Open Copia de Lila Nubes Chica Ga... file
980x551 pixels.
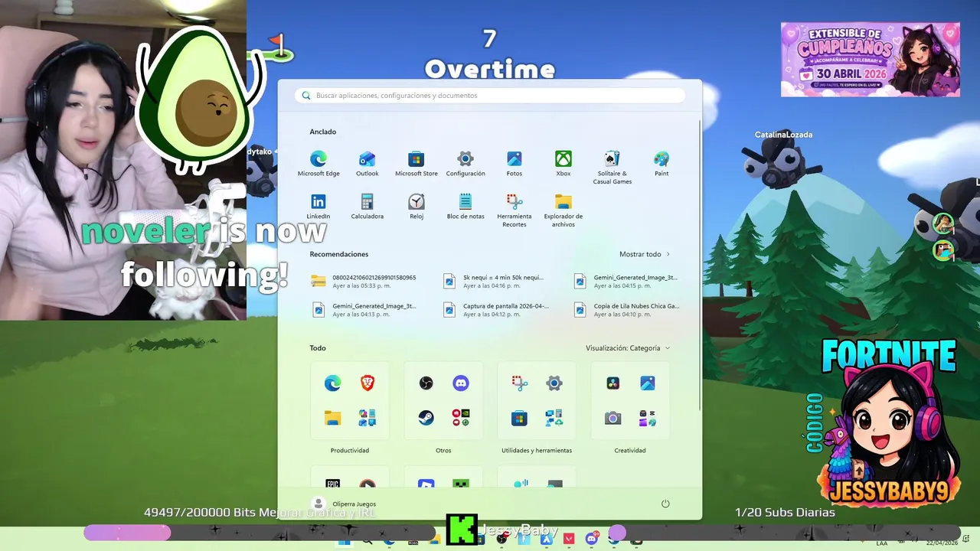(626, 309)
